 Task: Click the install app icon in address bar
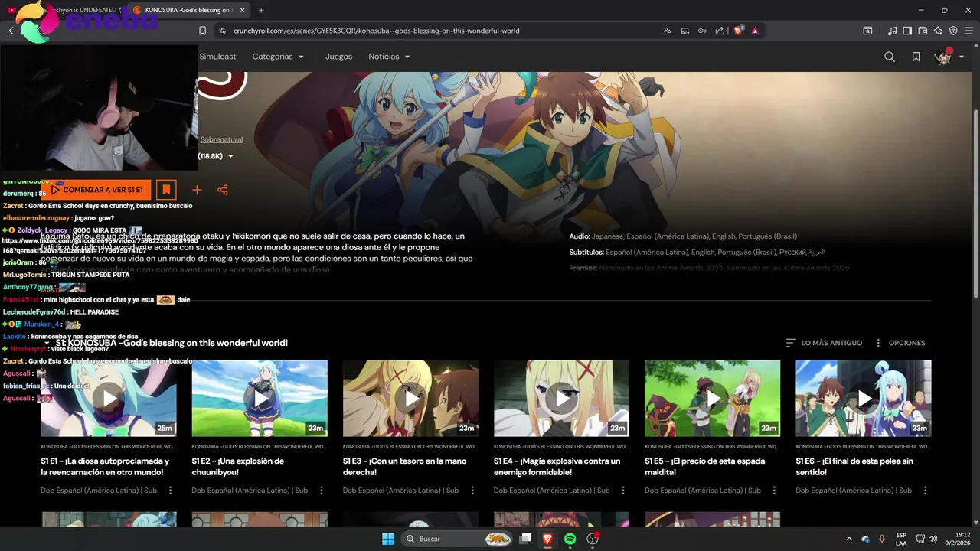(x=685, y=31)
